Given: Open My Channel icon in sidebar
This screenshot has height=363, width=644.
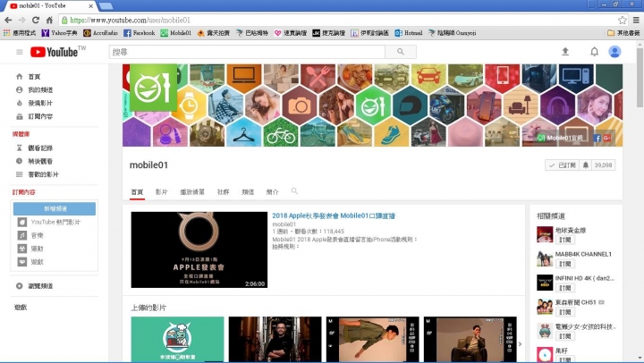Looking at the screenshot, I should coord(20,89).
